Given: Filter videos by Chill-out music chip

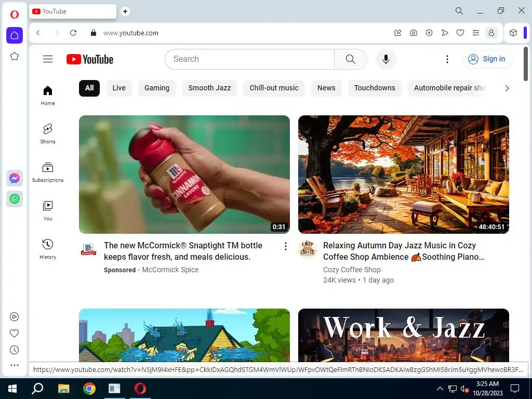Looking at the screenshot, I should [x=274, y=88].
